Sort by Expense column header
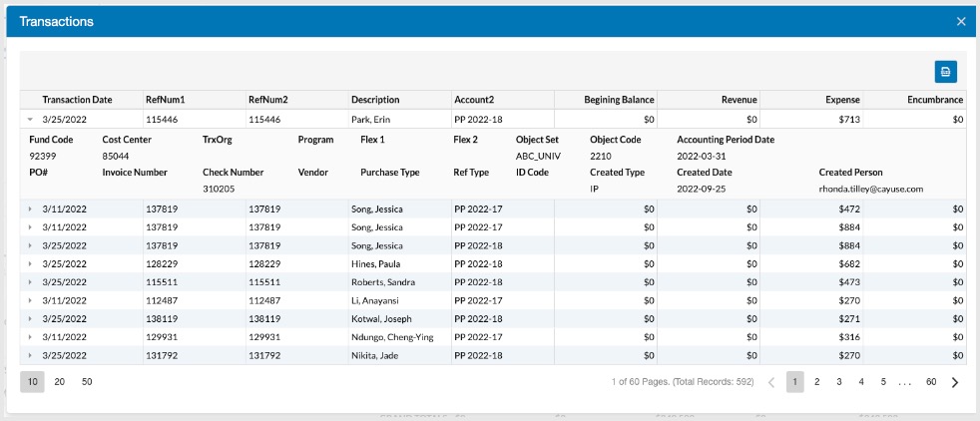 click(842, 100)
